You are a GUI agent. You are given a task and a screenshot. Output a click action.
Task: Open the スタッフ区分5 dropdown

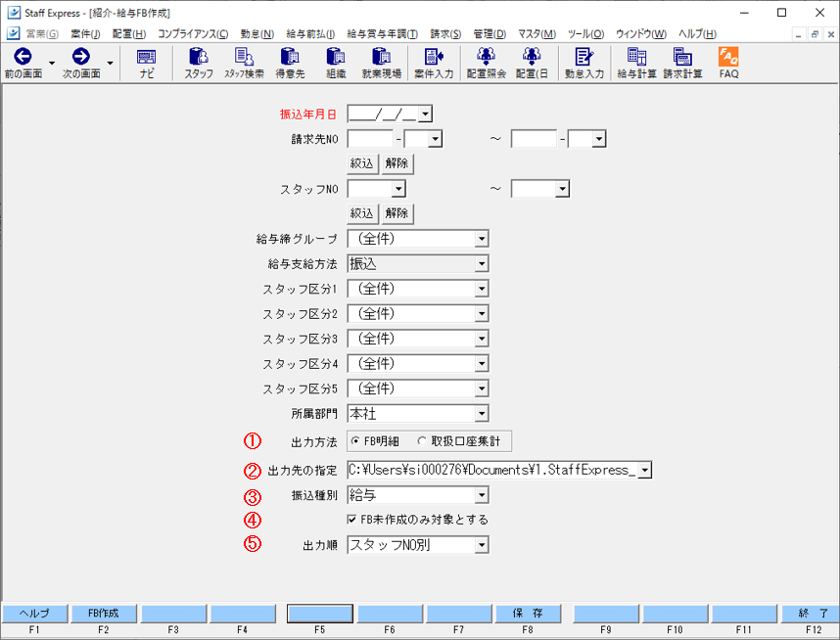coord(482,389)
